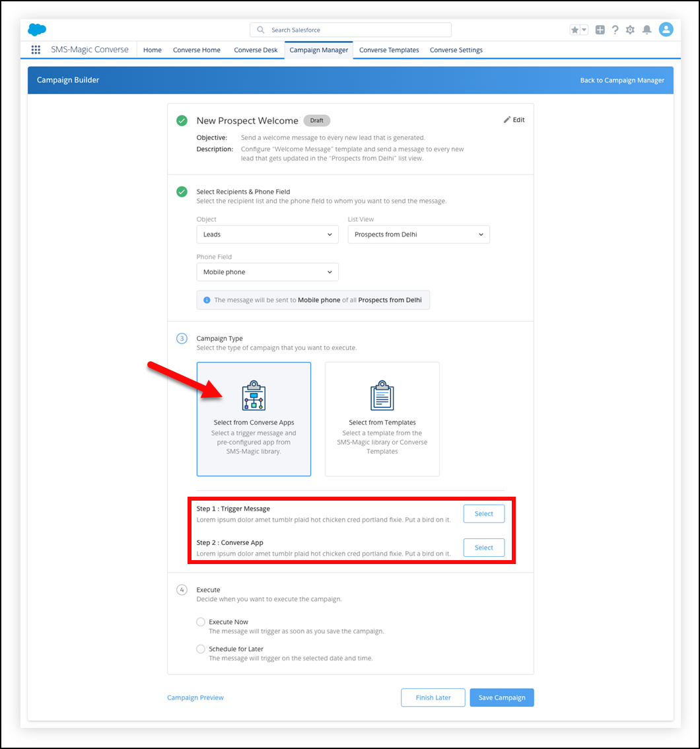This screenshot has height=749, width=700.
Task: View notifications bell icon
Action: point(647,30)
